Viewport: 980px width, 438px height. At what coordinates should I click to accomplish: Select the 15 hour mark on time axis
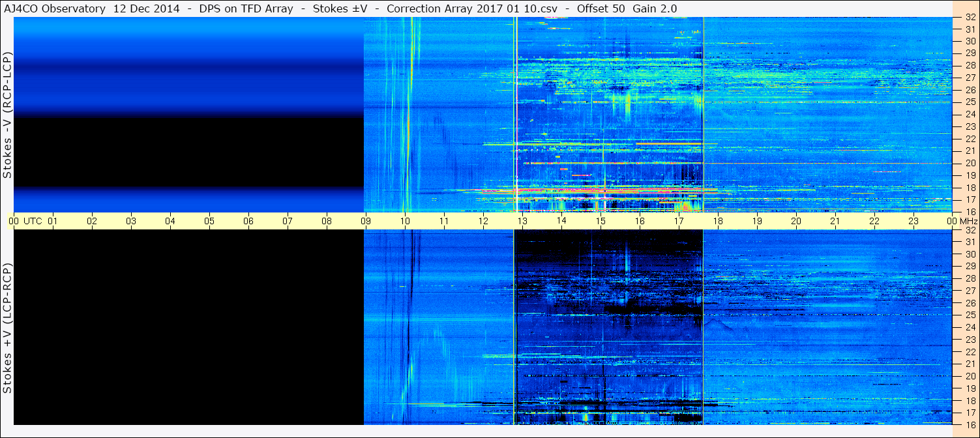click(x=601, y=222)
